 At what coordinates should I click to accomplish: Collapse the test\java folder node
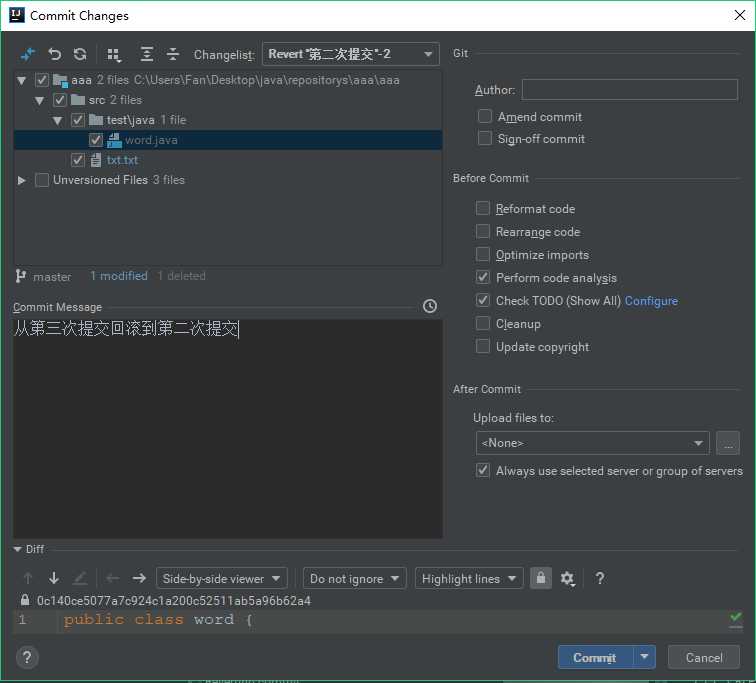click(57, 121)
